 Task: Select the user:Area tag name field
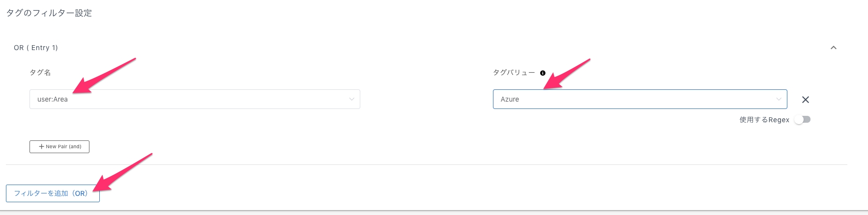(x=195, y=99)
